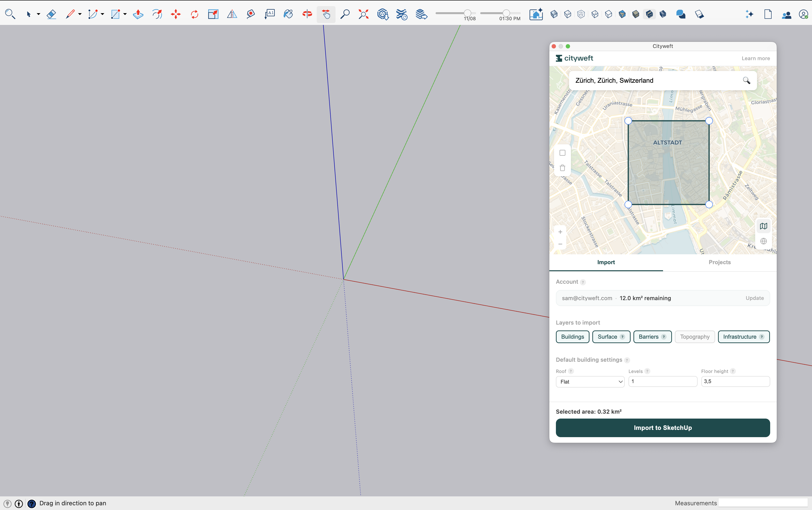Open the Roof type dropdown
Image resolution: width=812 pixels, height=510 pixels.
click(590, 381)
